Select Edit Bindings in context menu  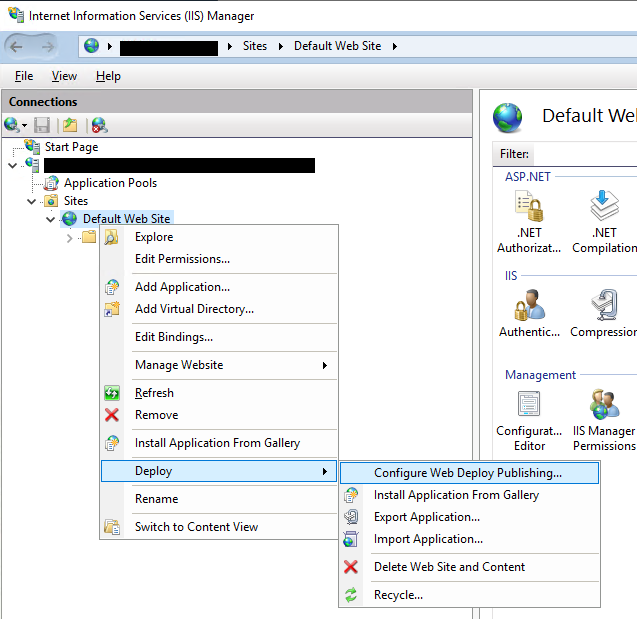[173, 337]
